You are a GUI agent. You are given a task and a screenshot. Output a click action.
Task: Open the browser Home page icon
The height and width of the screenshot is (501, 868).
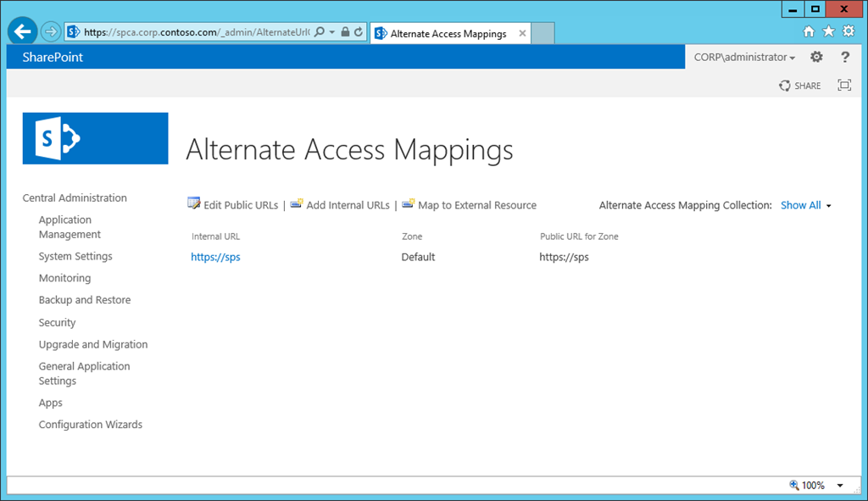click(809, 31)
